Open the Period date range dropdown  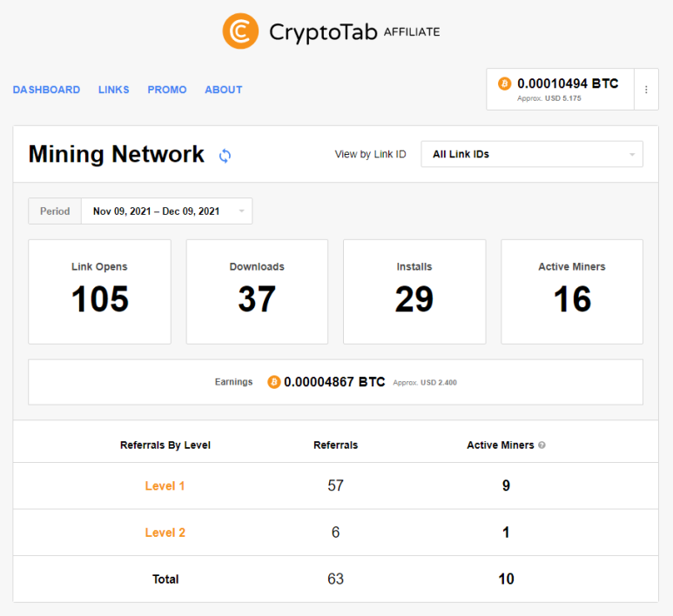tap(166, 211)
